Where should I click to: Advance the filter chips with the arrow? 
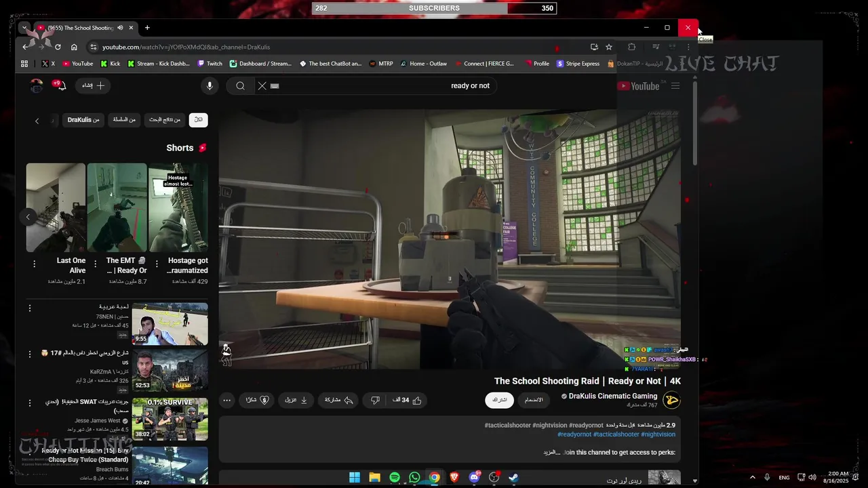tap(37, 121)
